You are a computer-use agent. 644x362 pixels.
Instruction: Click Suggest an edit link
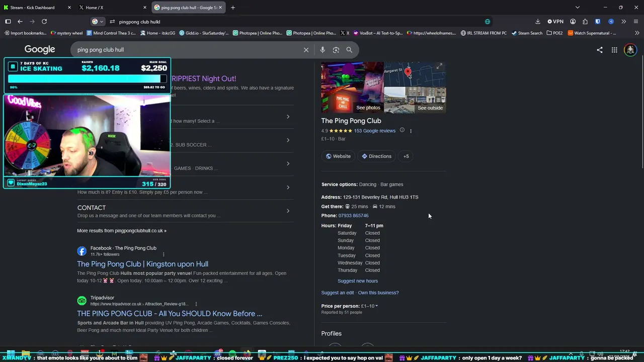[338, 293]
